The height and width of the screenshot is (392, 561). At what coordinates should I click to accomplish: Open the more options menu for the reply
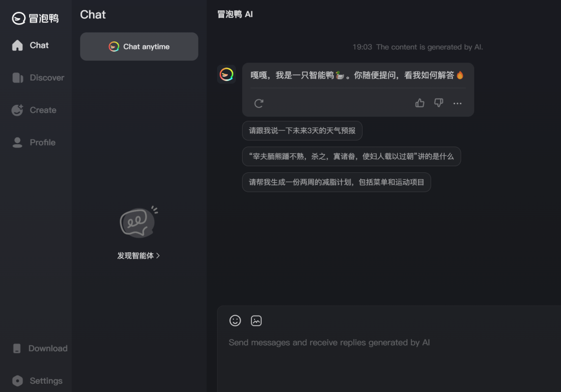pos(457,103)
